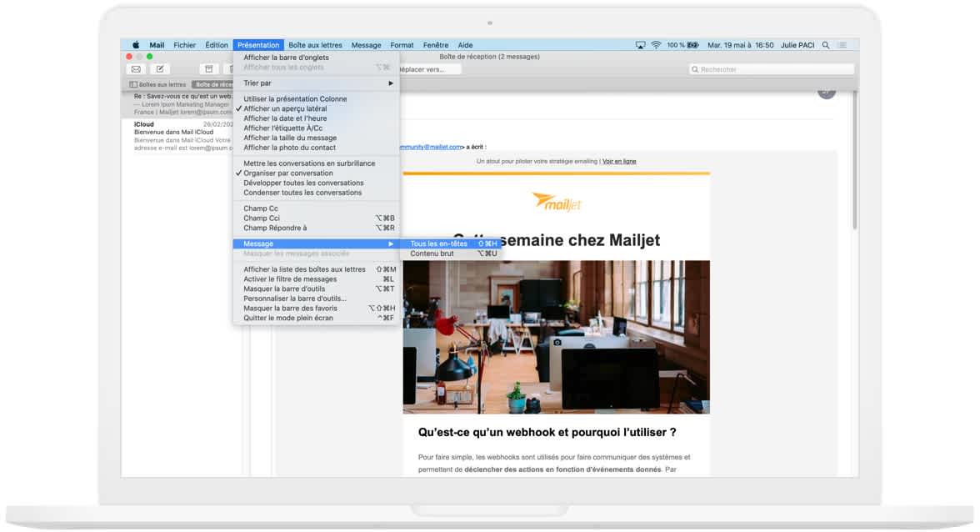Select Tous les en-têtes submenu item
The height and width of the screenshot is (532, 980).
click(451, 243)
